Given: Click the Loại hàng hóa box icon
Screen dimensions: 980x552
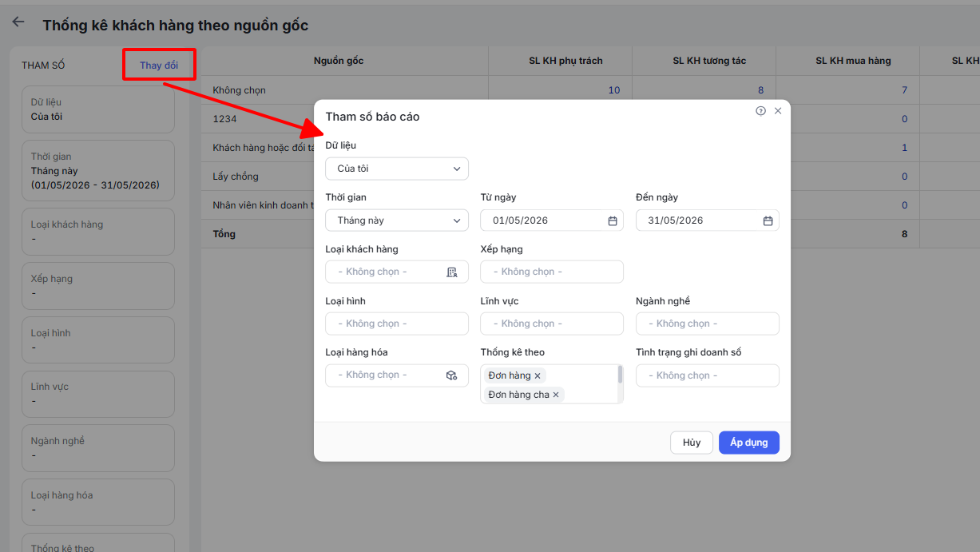Looking at the screenshot, I should [452, 375].
